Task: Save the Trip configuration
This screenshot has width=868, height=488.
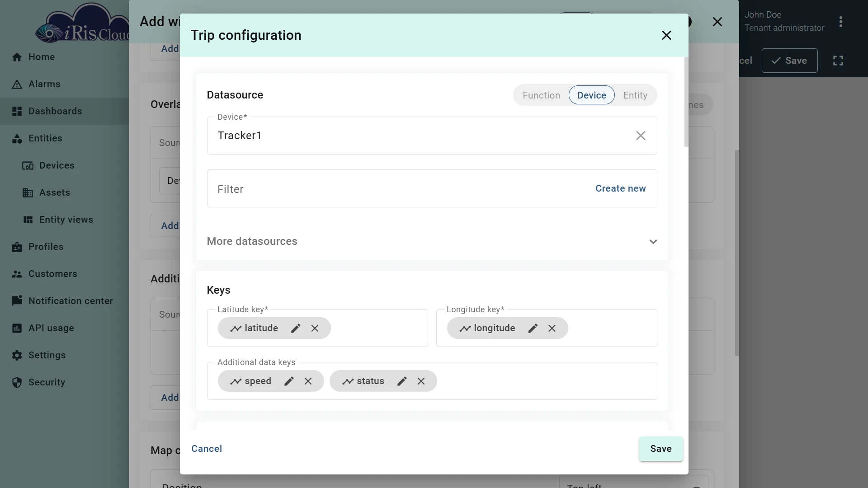Action: (660, 449)
